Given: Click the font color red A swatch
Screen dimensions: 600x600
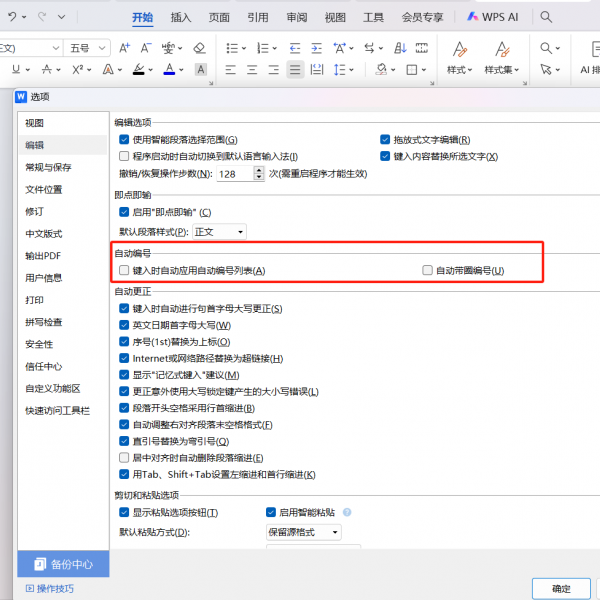Looking at the screenshot, I should (169, 69).
